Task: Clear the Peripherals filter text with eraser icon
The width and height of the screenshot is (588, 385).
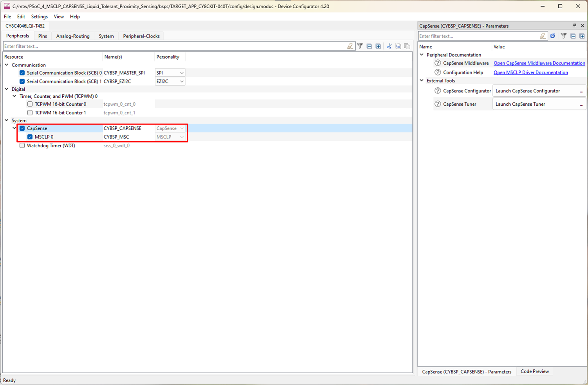Action: (x=350, y=46)
